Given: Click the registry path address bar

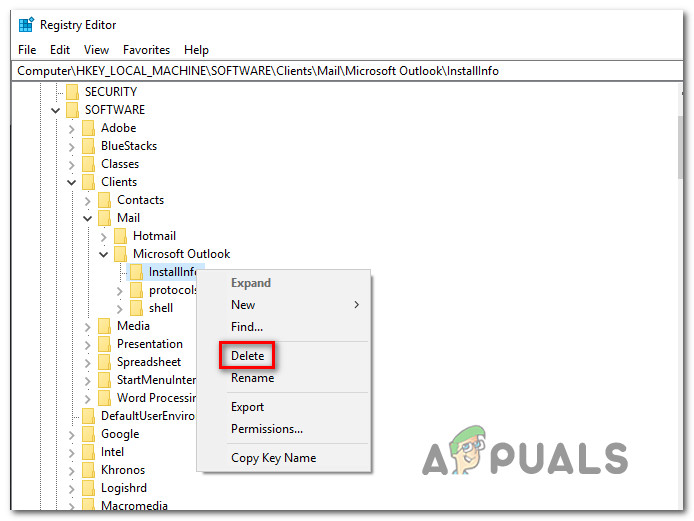Looking at the screenshot, I should (347, 71).
